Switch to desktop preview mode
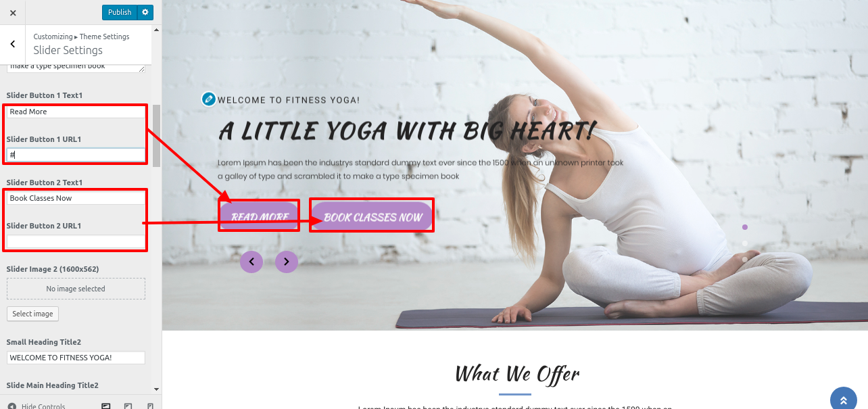 (x=105, y=406)
